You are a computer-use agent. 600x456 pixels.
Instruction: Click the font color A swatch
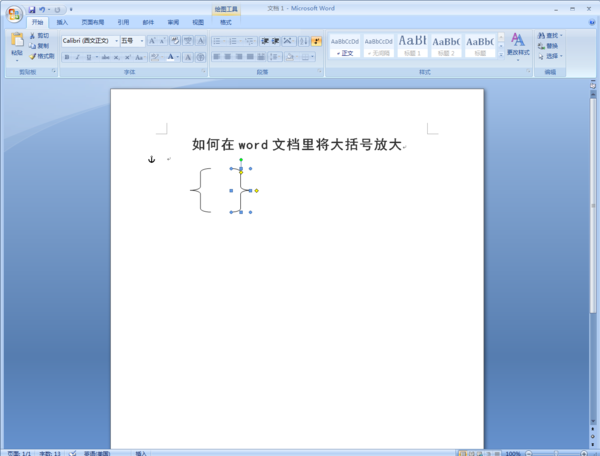coord(171,57)
